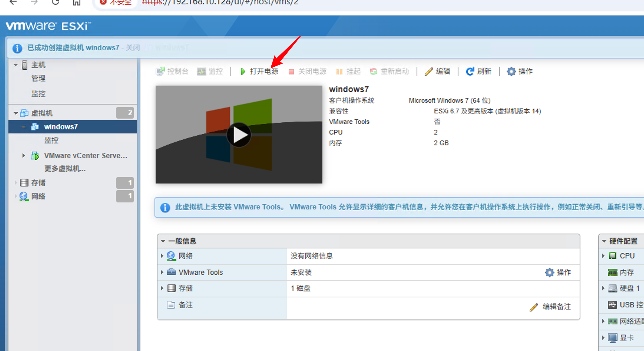Screen dimensions: 644x351
Task: Expand the 存储 navigator node
Action: (16, 183)
